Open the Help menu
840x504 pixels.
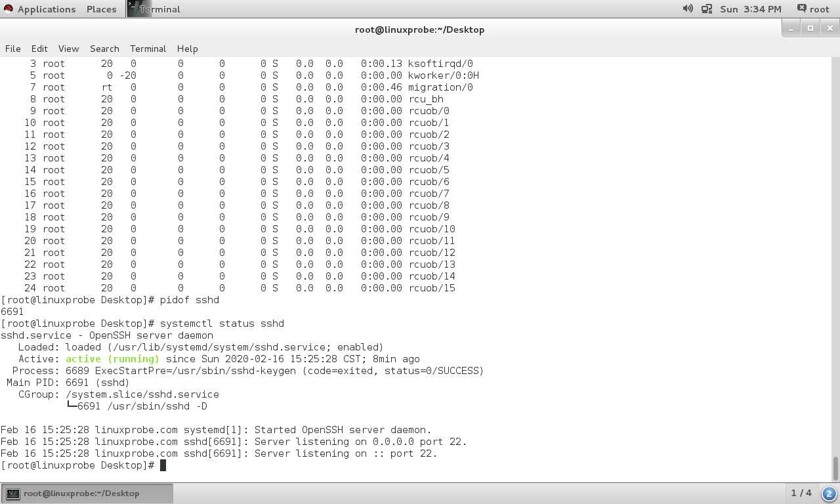[x=187, y=49]
